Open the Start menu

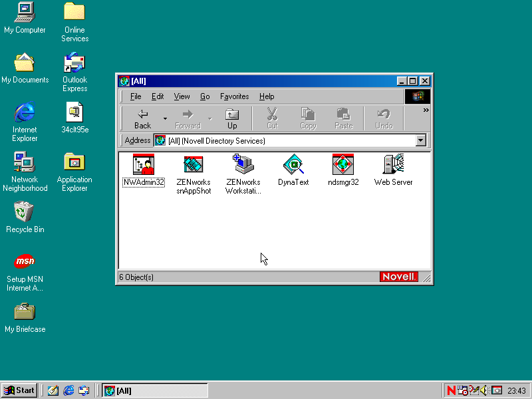[x=19, y=390]
